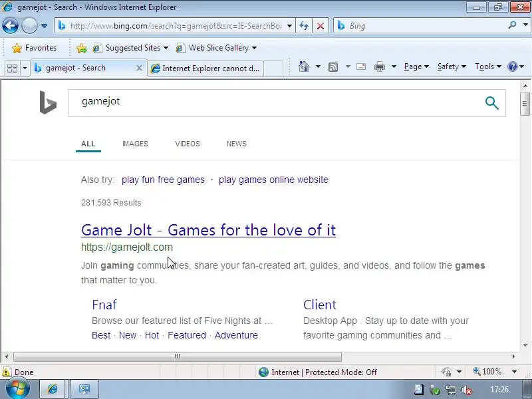Click the Featured sublink
532x399 pixels.
pyautogui.click(x=187, y=335)
